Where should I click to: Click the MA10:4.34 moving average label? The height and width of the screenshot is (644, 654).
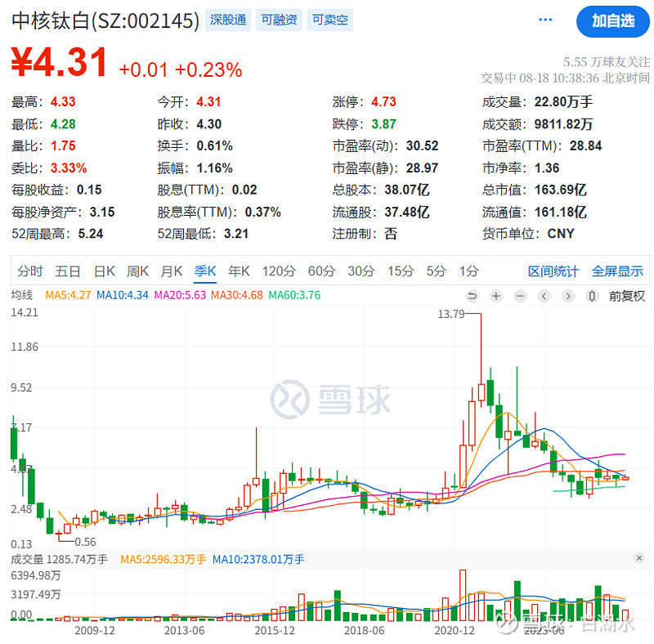coord(122,295)
